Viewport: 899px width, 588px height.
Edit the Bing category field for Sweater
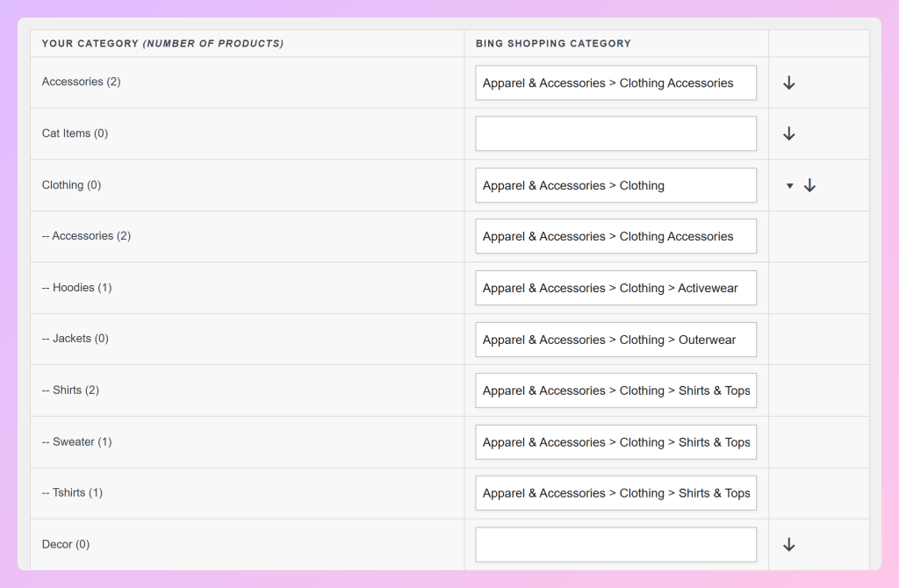tap(615, 441)
